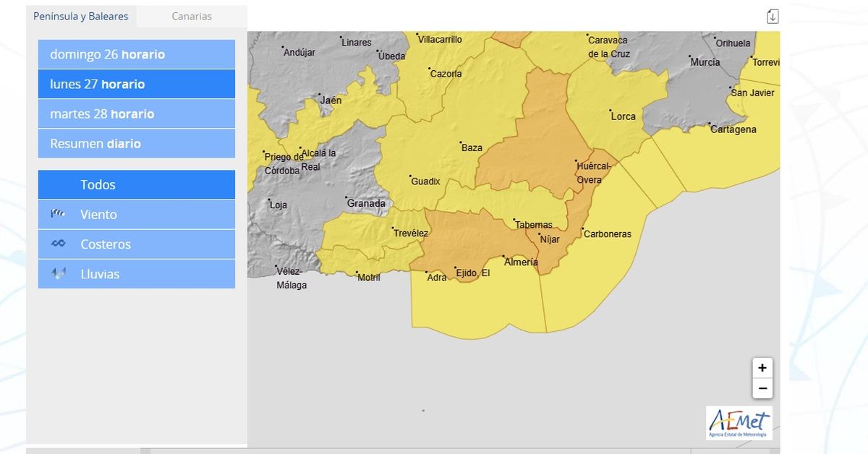The height and width of the screenshot is (454, 868).
Task: Click the Jaén label on map
Action: [x=331, y=100]
